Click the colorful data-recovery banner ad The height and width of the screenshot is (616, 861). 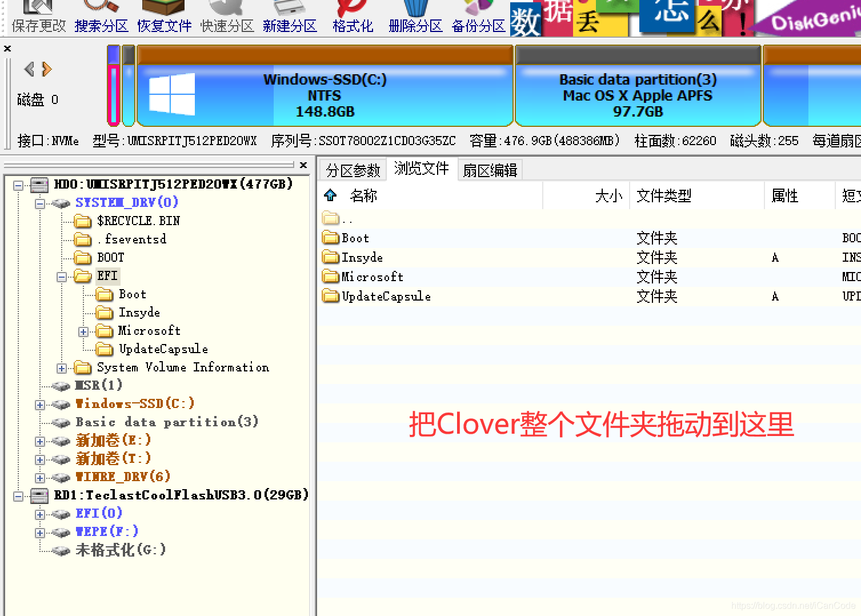(x=686, y=18)
